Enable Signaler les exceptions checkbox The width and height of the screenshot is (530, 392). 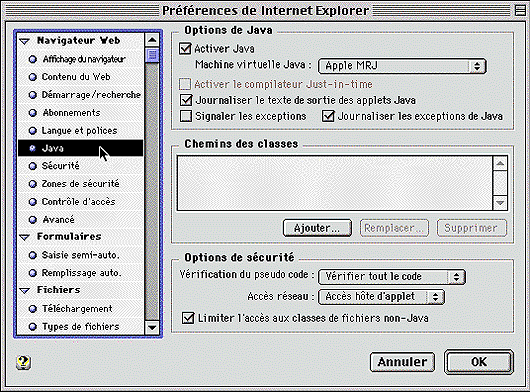click(x=186, y=116)
